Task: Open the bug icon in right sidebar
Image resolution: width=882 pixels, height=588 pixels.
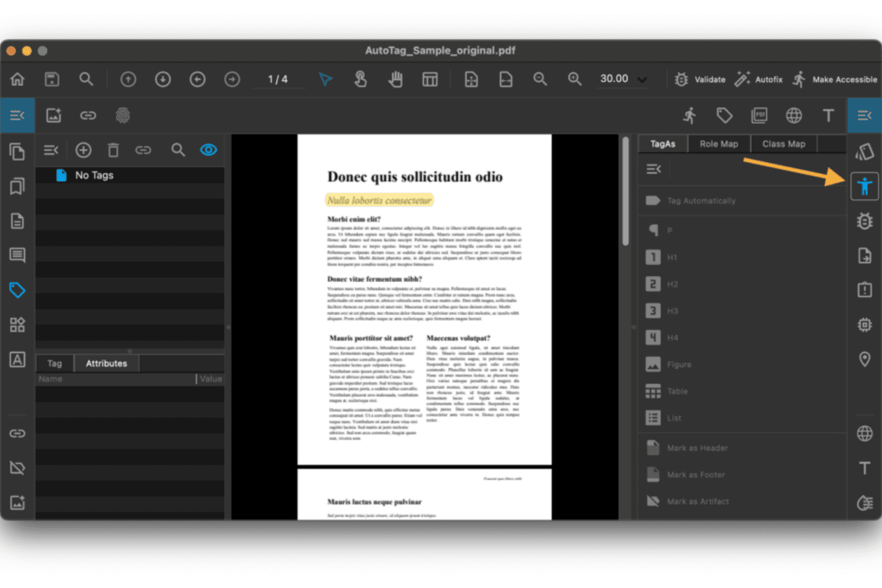Action: coord(864,221)
